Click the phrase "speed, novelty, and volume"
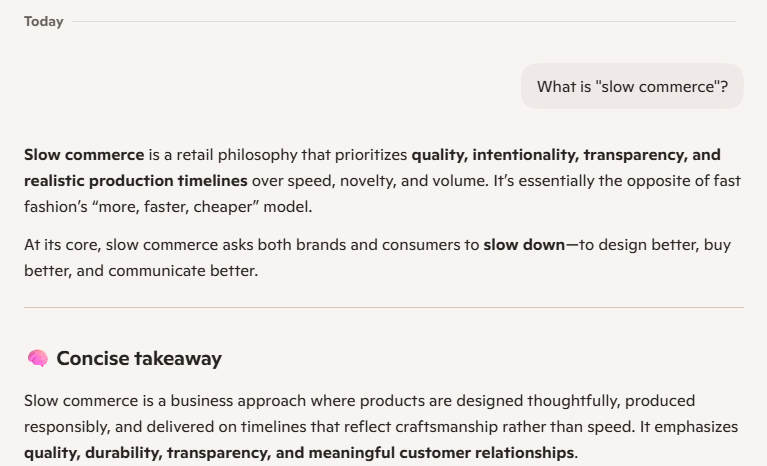The width and height of the screenshot is (767, 466). coord(388,181)
